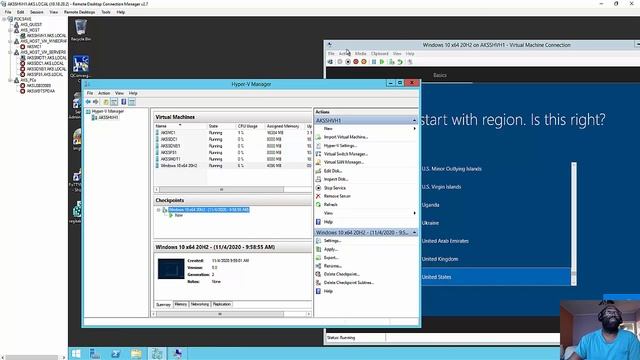Open Media menu in Virtual Machine Connection

[360, 53]
